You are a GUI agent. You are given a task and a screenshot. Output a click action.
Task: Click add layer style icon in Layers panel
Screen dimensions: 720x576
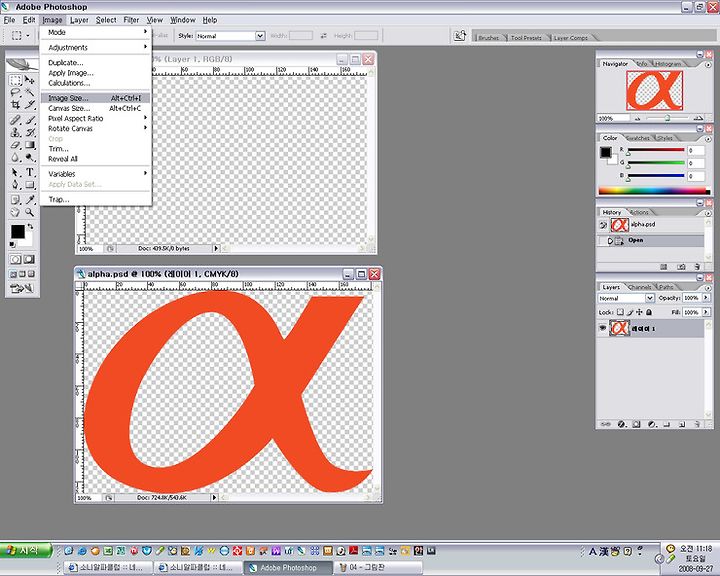[x=621, y=424]
